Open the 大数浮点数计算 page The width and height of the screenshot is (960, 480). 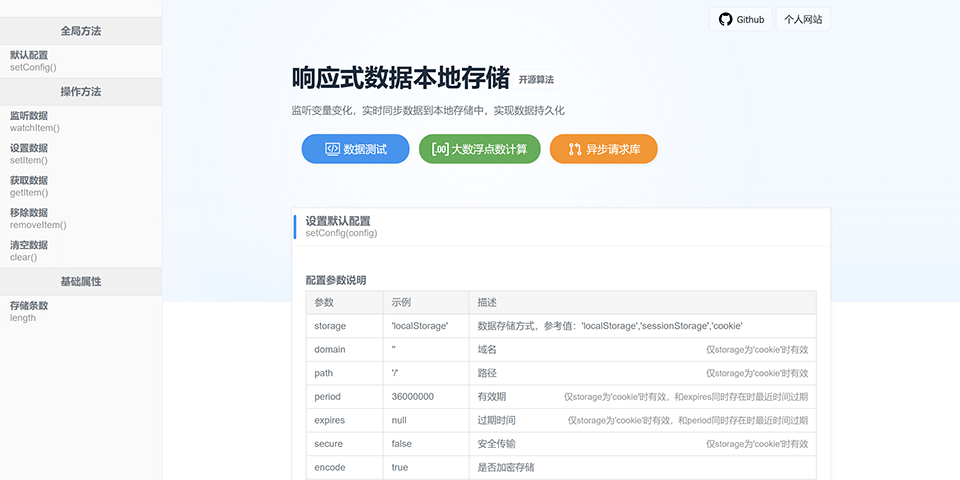(x=480, y=149)
